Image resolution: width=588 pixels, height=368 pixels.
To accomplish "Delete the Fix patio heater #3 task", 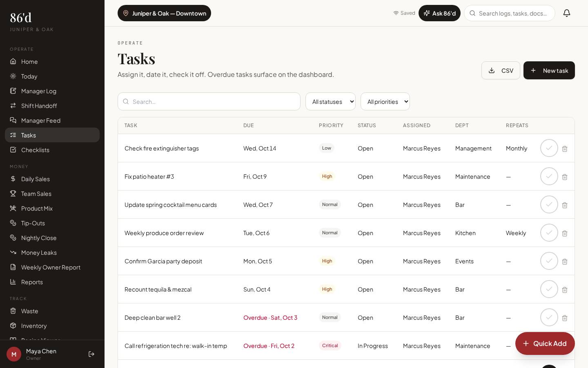I will pos(565,177).
